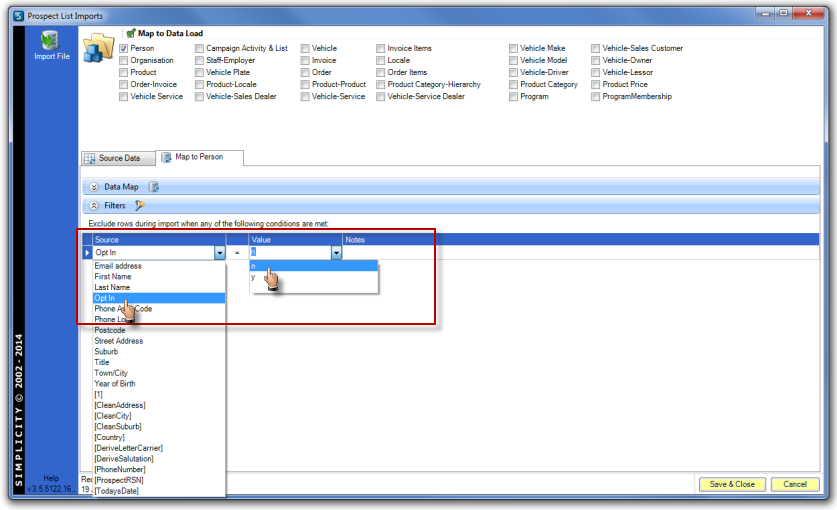This screenshot has width=837, height=510.
Task: Click the Filters funnel icon
Action: coord(139,206)
